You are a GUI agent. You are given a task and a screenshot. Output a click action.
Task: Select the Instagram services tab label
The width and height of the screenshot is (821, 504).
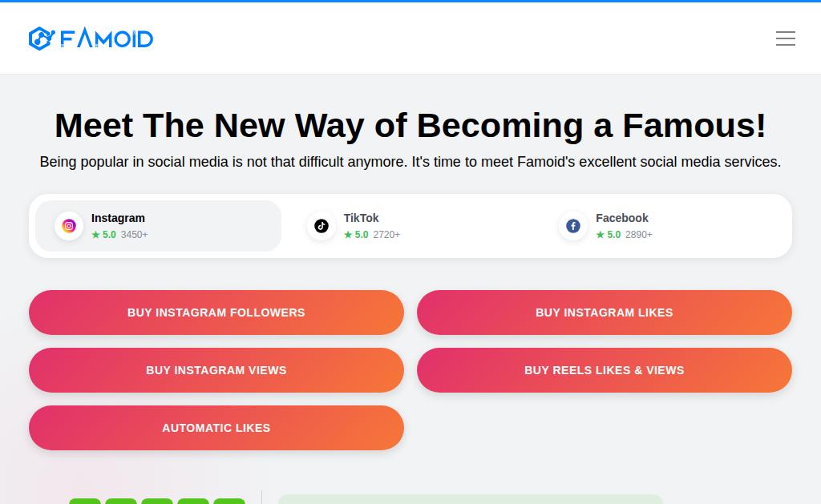pos(118,218)
